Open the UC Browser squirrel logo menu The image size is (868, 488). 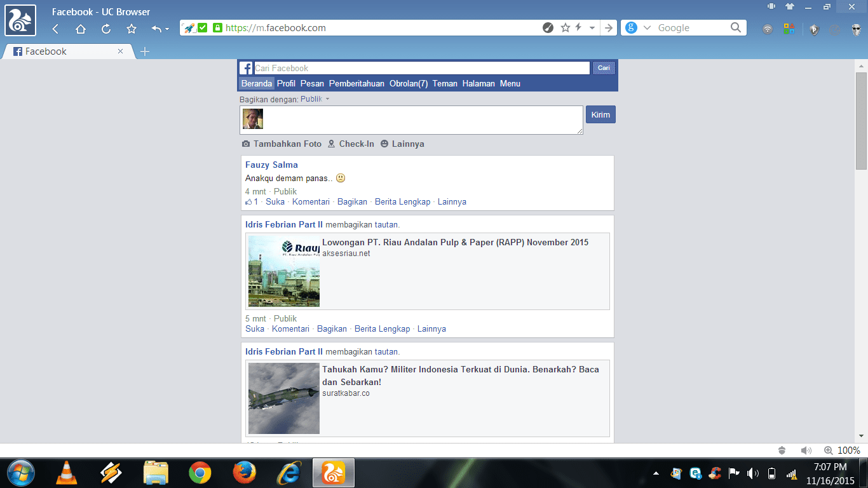click(21, 21)
